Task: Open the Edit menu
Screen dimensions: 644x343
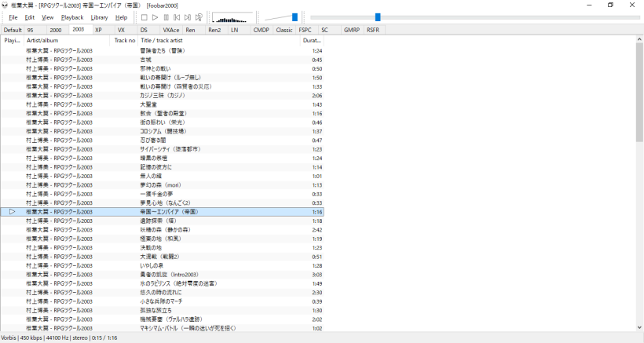Action: tap(30, 17)
